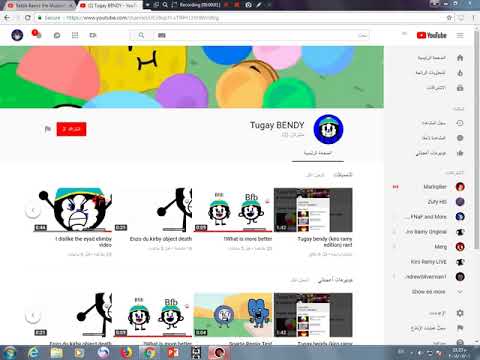Open Windows Start button

9,352
